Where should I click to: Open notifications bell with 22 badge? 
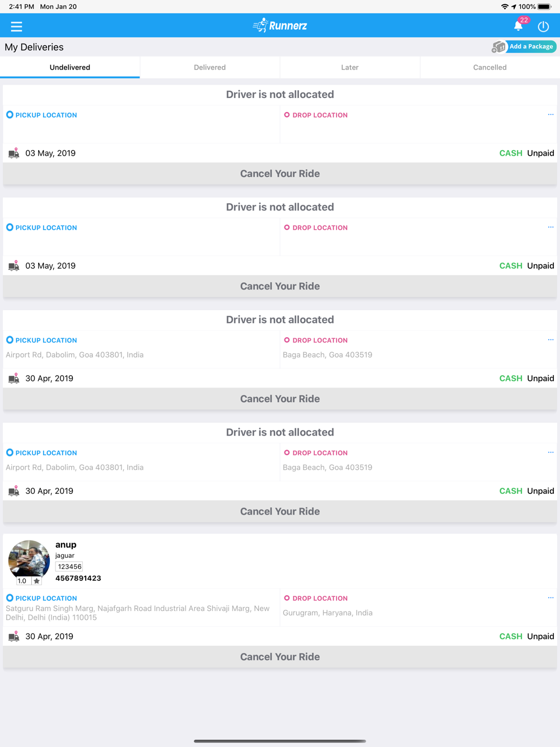(519, 26)
